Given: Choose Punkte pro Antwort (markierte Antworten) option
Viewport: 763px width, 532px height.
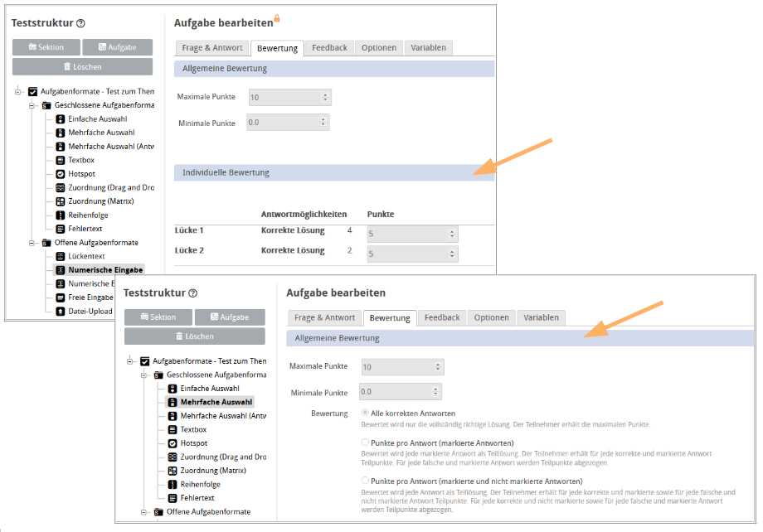Looking at the screenshot, I should coord(365,443).
